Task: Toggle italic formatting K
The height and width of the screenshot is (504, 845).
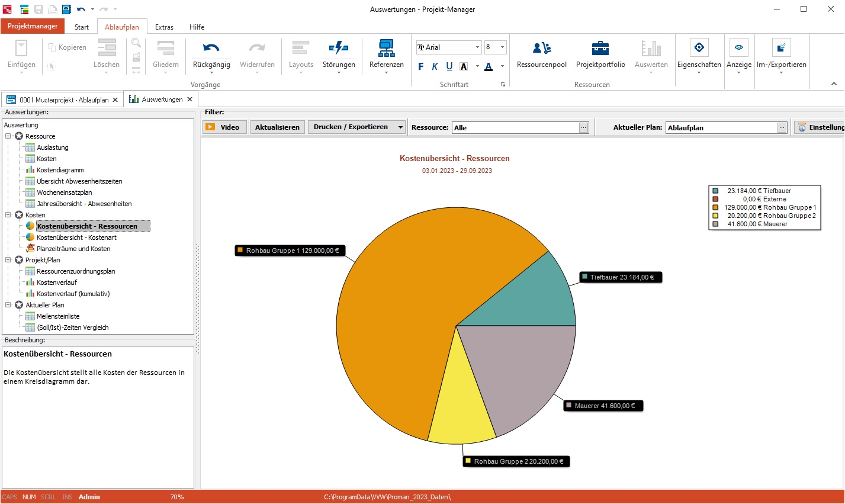Action: pos(435,66)
